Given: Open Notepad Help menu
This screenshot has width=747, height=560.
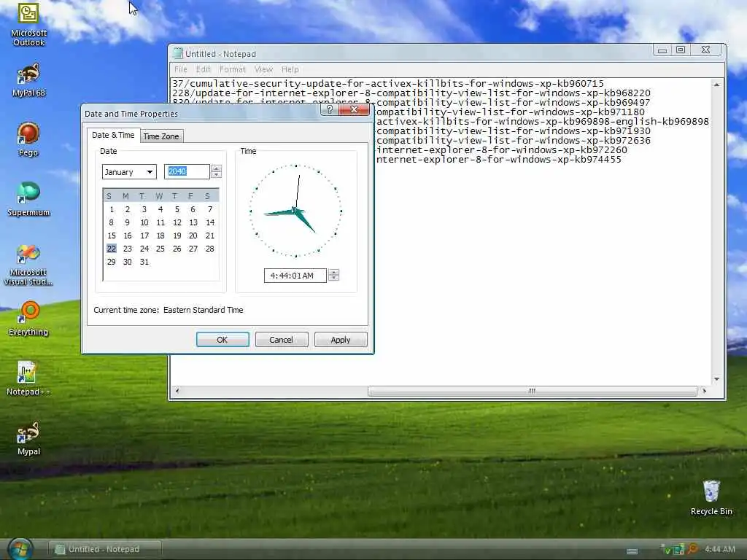Looking at the screenshot, I should pos(290,69).
